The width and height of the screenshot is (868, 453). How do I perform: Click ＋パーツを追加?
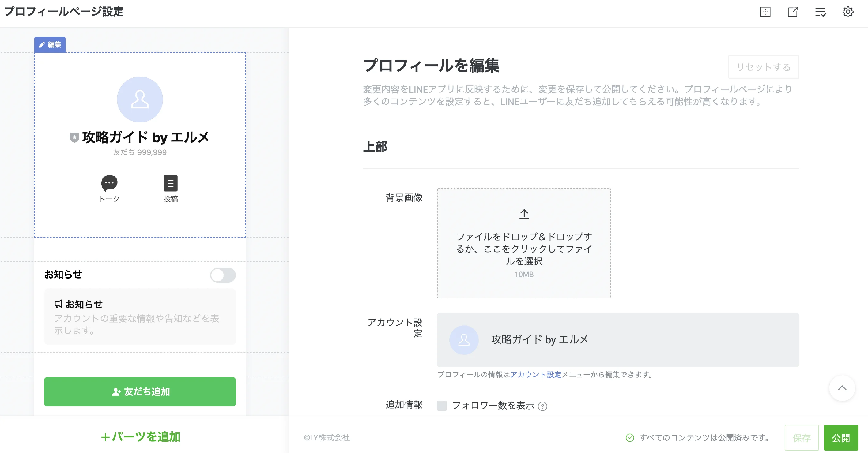[141, 437]
